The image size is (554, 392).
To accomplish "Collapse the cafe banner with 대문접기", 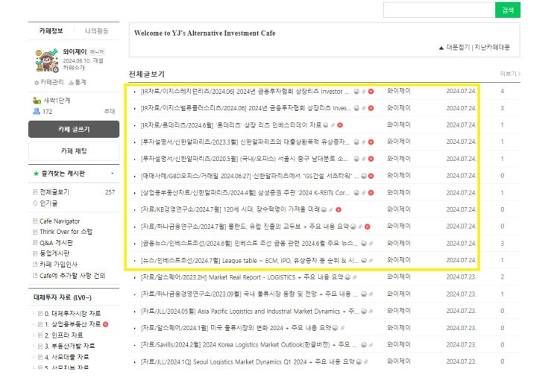I will click(x=454, y=47).
